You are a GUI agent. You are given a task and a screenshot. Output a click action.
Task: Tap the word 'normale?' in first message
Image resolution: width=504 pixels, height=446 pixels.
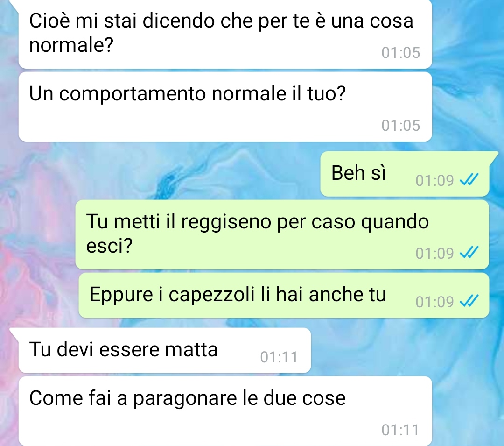(71, 45)
